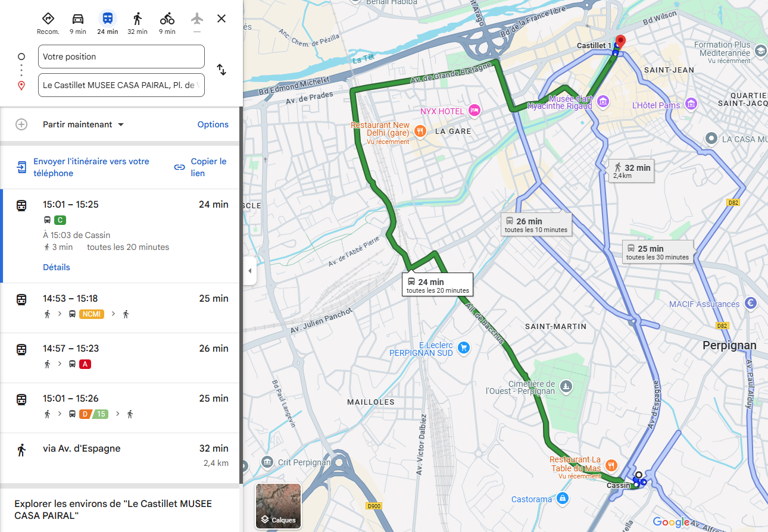Screen dimensions: 768x532
Task: Open transit Options
Action: (x=213, y=124)
